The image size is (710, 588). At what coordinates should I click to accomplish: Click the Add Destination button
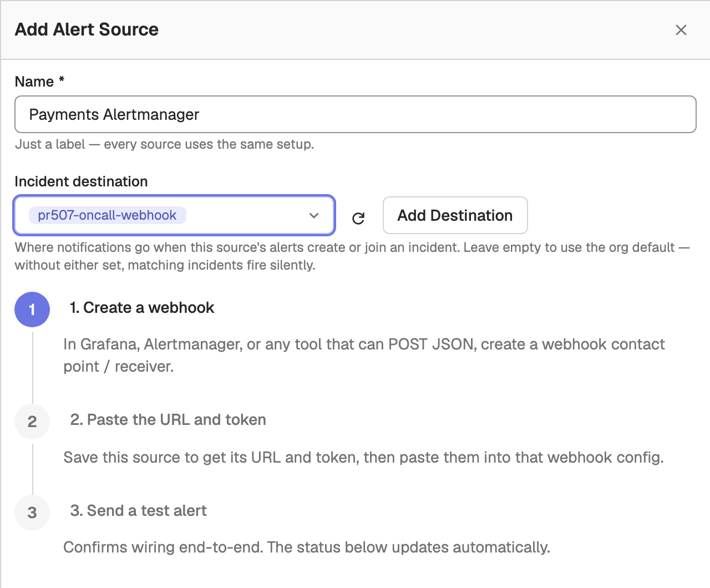pos(455,215)
